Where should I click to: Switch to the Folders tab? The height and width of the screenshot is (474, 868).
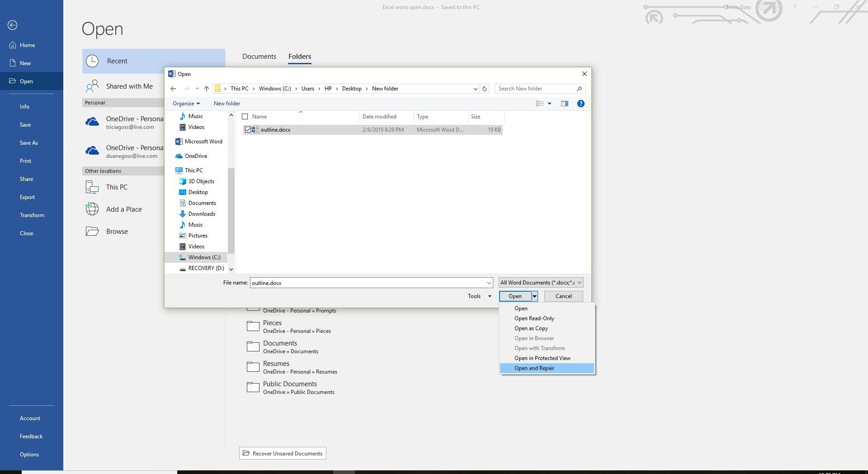pyautogui.click(x=300, y=57)
